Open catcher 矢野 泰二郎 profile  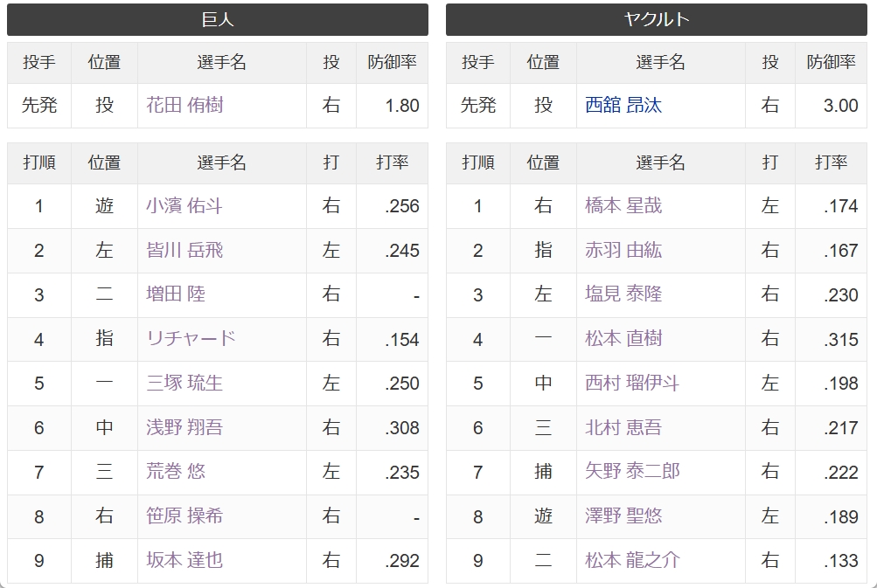point(632,471)
